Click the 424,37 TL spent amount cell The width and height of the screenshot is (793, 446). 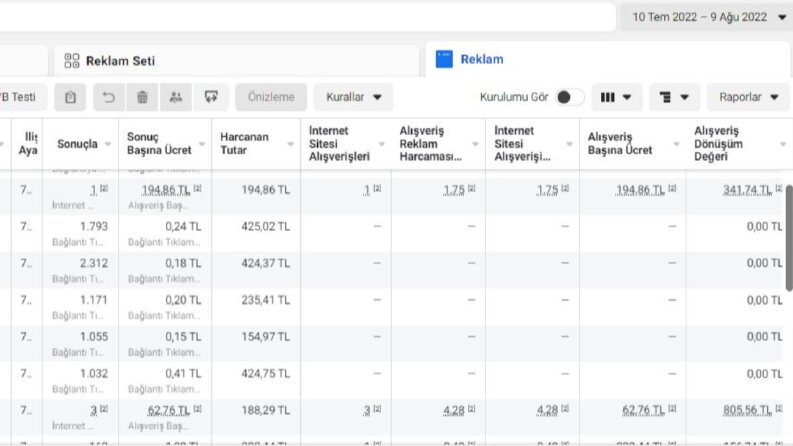tap(266, 263)
